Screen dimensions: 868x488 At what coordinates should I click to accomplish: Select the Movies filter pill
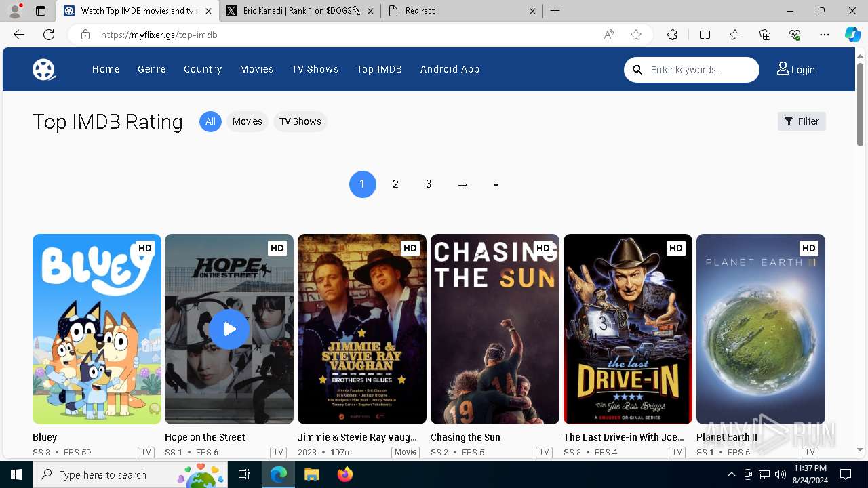coord(247,121)
